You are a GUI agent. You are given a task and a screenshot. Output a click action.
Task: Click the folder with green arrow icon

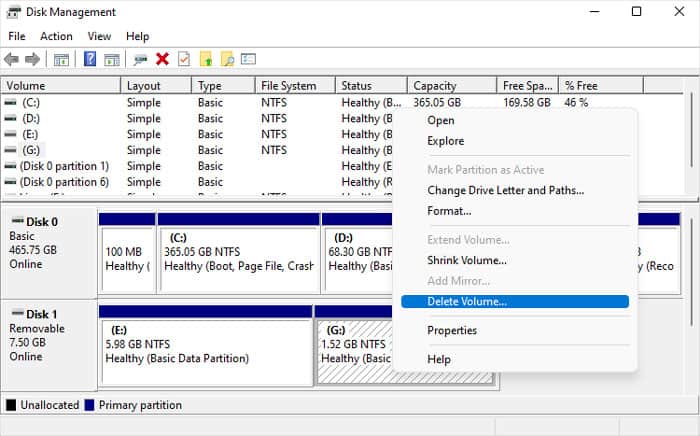click(206, 59)
